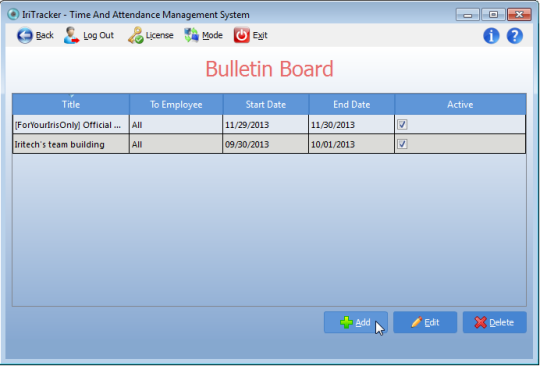Open the blue info icon

click(491, 36)
